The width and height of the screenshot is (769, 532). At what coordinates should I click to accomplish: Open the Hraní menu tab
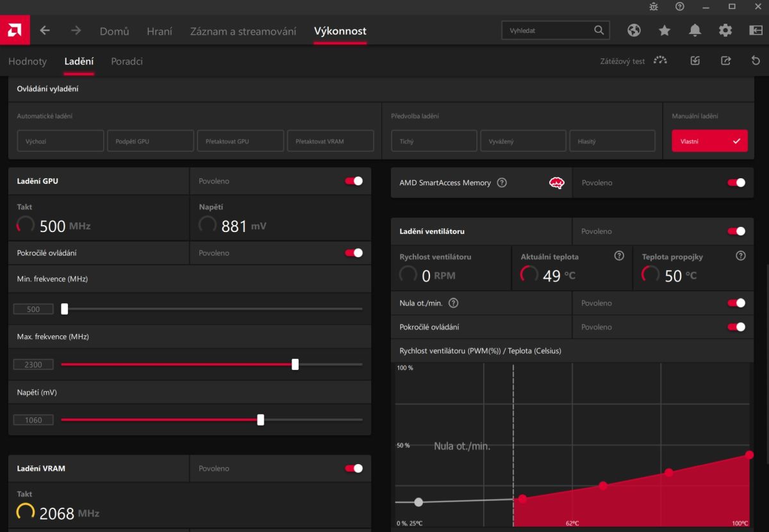click(x=160, y=31)
